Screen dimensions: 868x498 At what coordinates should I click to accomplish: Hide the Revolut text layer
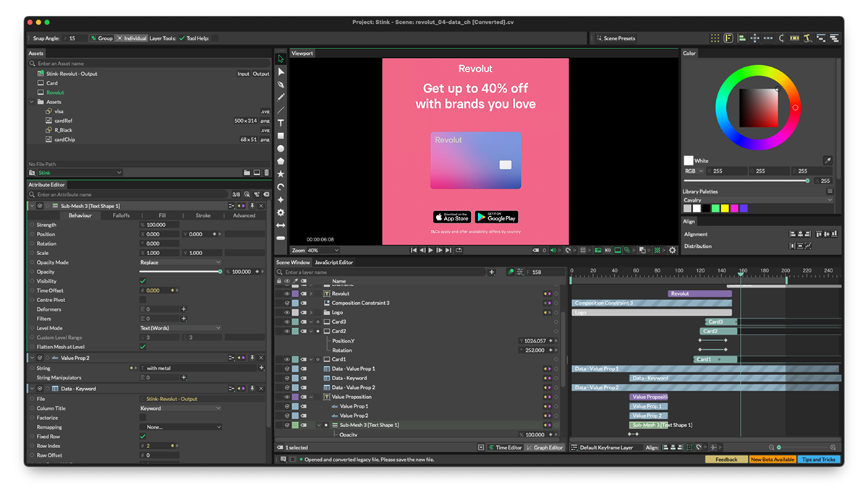point(286,293)
